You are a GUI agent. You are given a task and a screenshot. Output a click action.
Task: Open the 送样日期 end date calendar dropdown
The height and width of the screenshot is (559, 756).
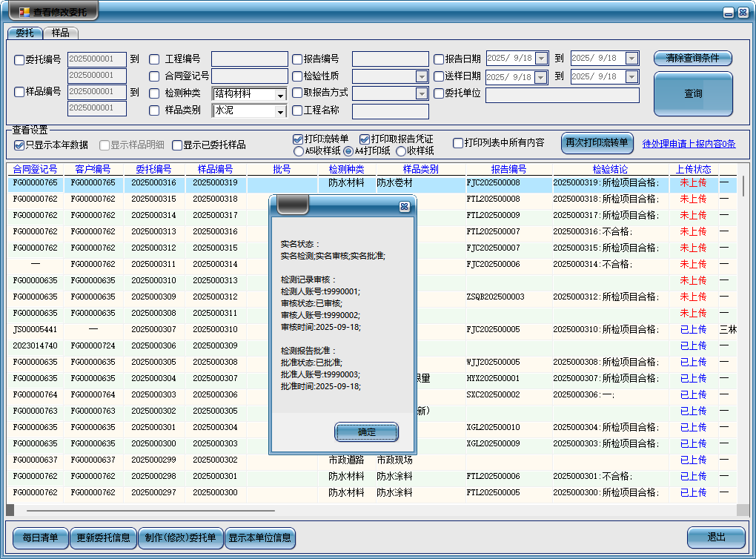click(x=631, y=76)
